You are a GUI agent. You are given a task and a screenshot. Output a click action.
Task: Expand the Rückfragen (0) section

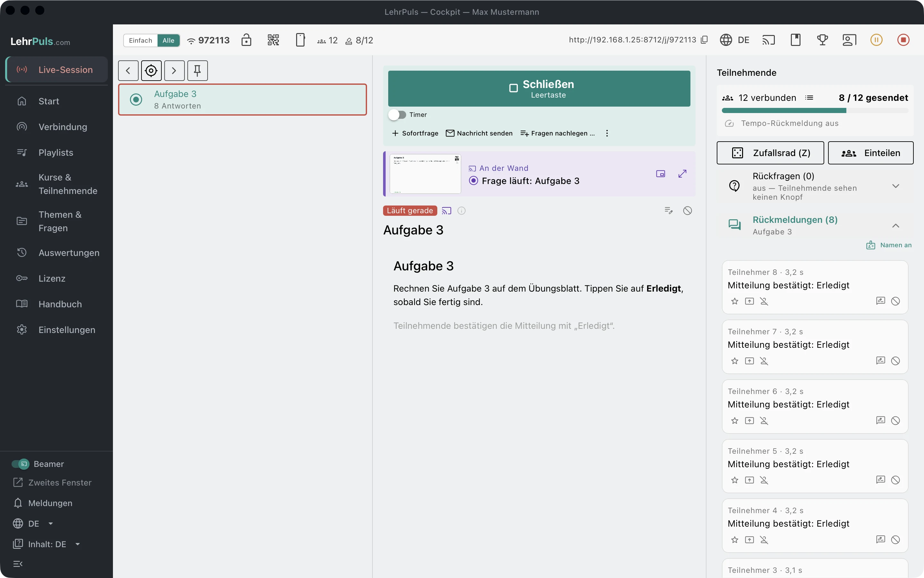(x=815, y=186)
